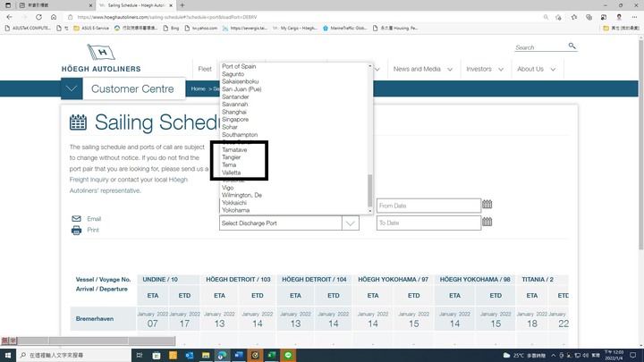This screenshot has width=644, height=362.
Task: Open Outlook from the taskbar
Action: (190, 355)
